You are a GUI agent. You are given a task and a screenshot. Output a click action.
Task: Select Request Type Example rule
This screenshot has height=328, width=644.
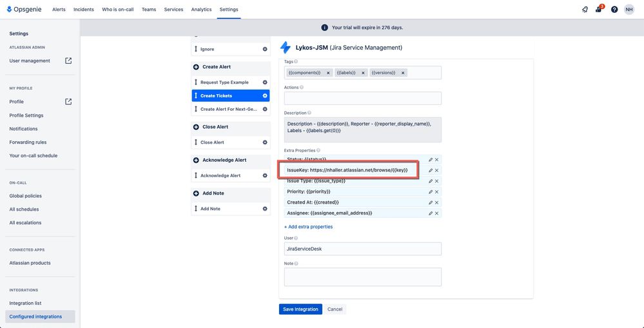tap(231, 82)
